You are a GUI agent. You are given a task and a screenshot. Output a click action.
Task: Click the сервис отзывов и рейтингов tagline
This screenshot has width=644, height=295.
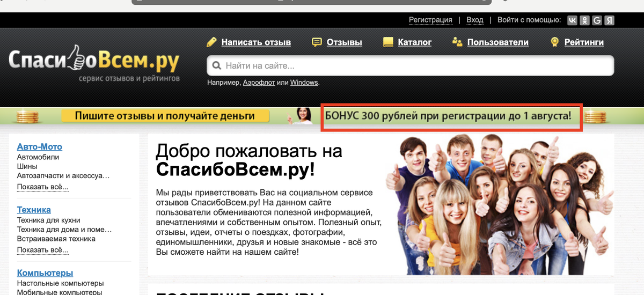pos(129,79)
